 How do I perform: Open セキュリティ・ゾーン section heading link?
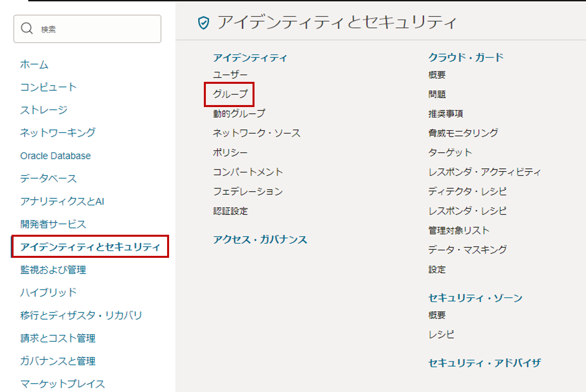click(475, 298)
